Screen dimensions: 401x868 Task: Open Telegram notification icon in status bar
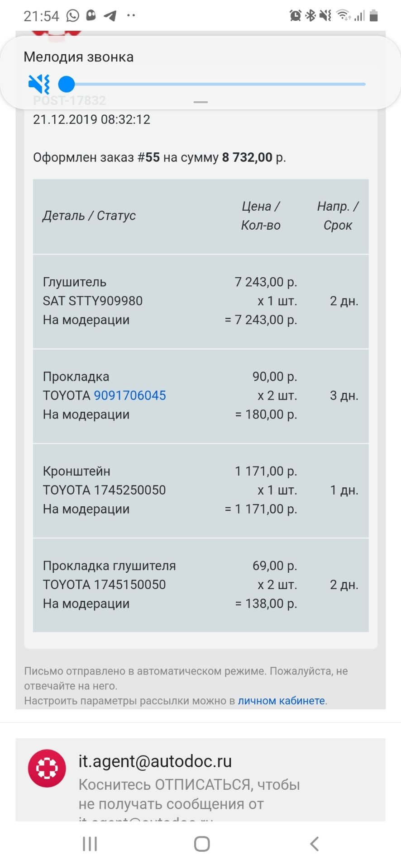click(110, 16)
